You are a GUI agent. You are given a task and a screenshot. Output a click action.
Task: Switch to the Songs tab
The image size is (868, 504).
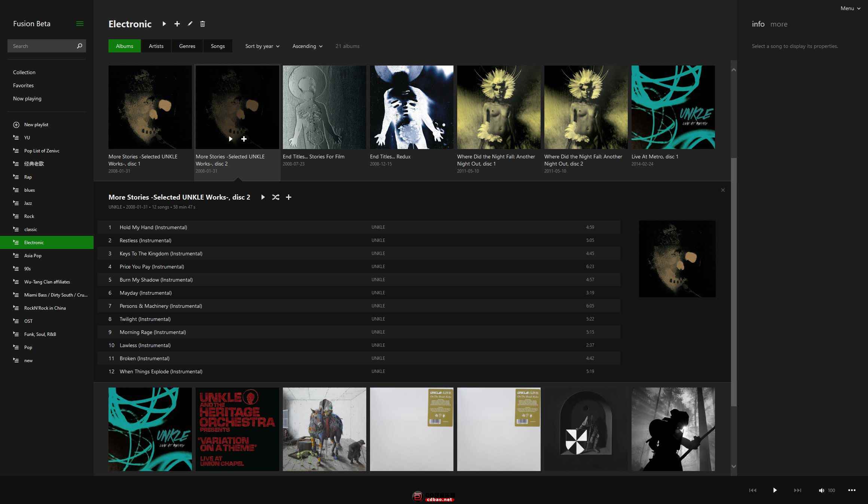click(x=218, y=46)
